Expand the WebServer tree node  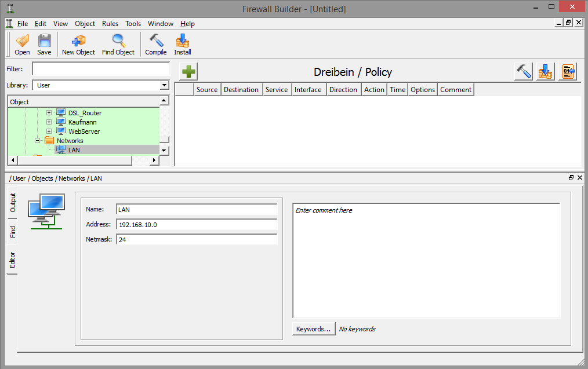(x=49, y=131)
